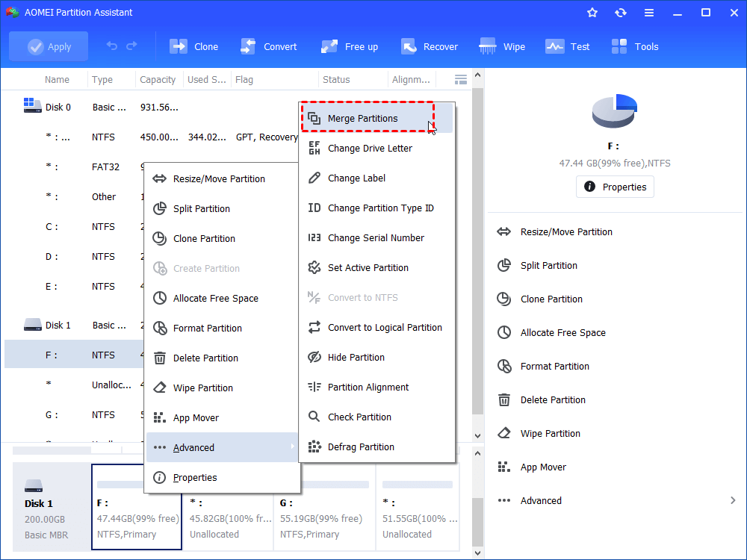Select Merge Partitions in the submenu
747x560 pixels.
tap(376, 118)
